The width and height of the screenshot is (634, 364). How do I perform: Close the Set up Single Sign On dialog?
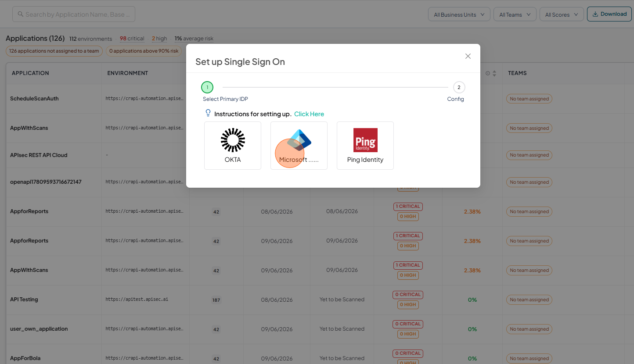click(468, 56)
